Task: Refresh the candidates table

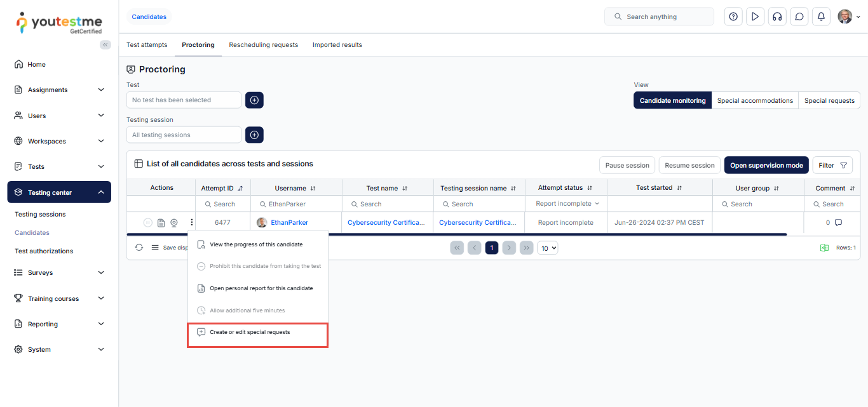Action: pos(139,248)
